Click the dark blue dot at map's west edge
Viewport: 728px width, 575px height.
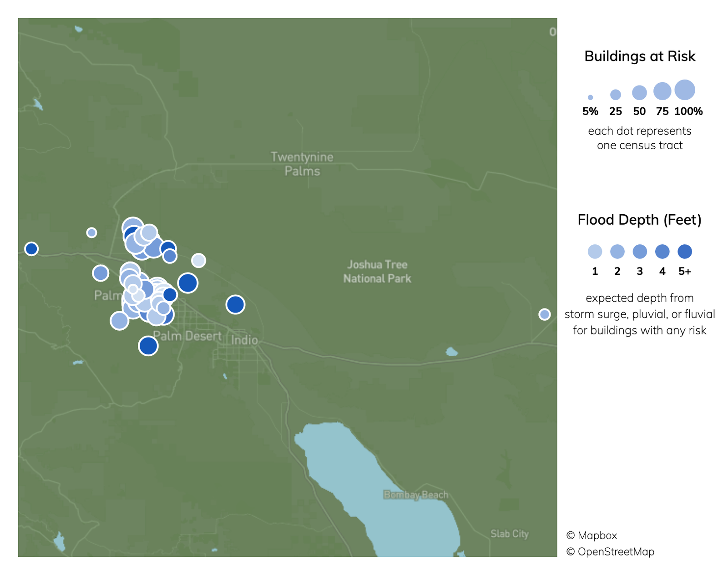click(31, 249)
